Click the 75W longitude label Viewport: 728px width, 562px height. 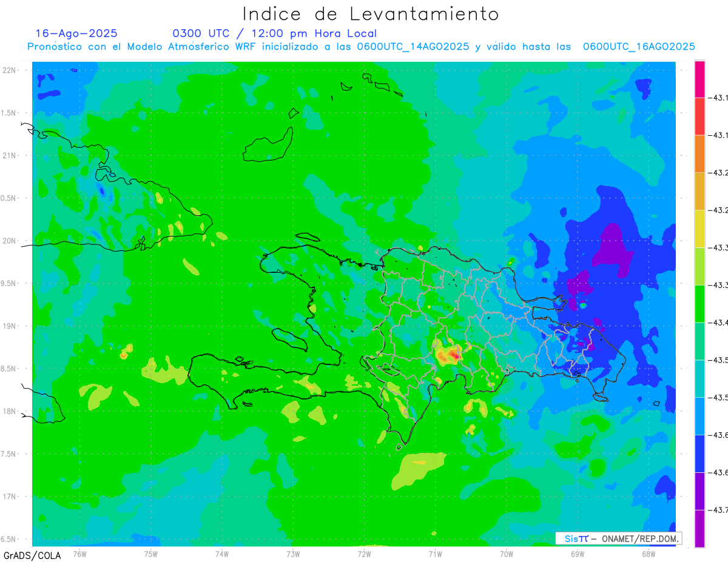151,554
